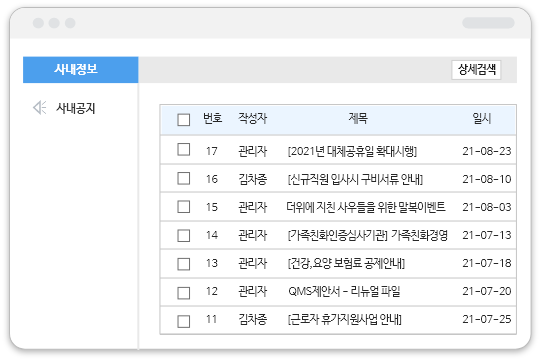
Task: Open the post [2021년 대체공휴일 확대시행]
Action: click(x=352, y=151)
